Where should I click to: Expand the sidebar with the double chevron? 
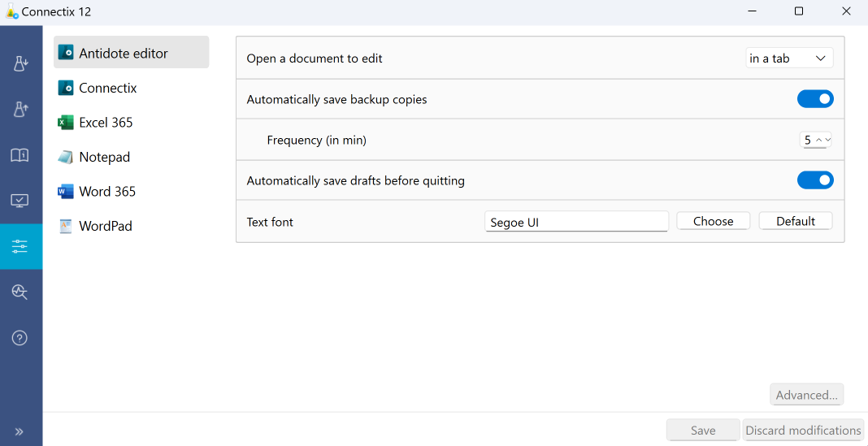point(20,431)
